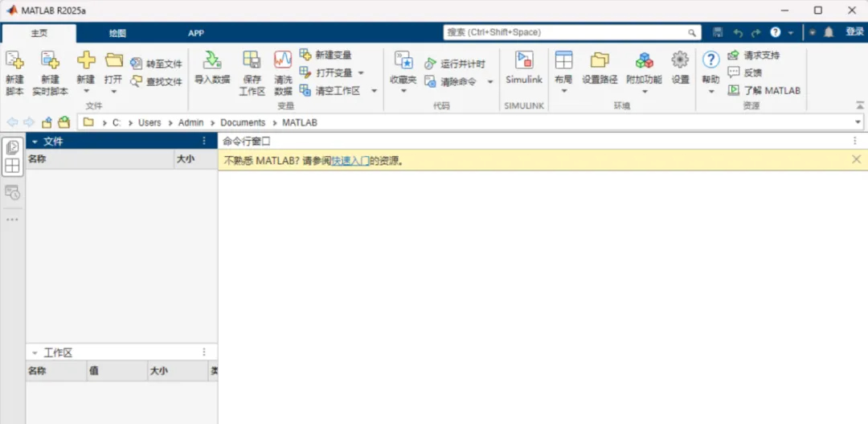
Task: Dismiss the yellow getting-started banner
Action: [857, 159]
